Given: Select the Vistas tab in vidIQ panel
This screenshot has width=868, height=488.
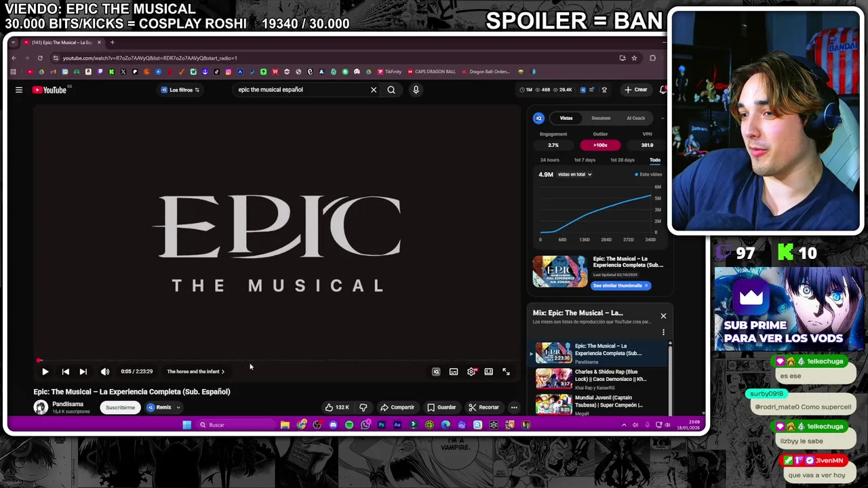Looking at the screenshot, I should point(566,118).
